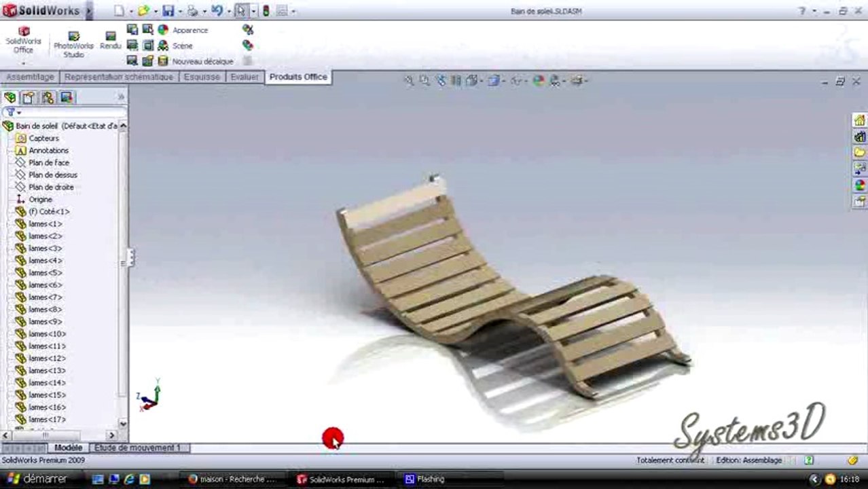Open Etude de mouvement 1 tab
This screenshot has height=489, width=868.
138,448
